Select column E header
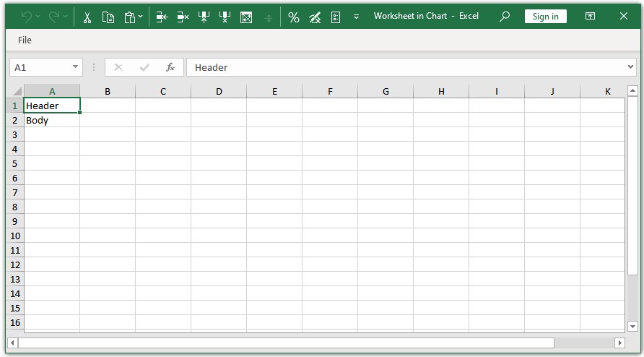 pos(274,91)
